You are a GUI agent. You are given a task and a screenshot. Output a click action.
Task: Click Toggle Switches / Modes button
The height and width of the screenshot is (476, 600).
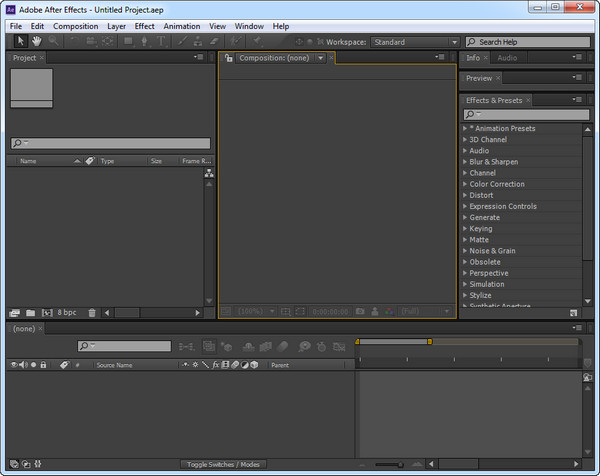click(223, 464)
